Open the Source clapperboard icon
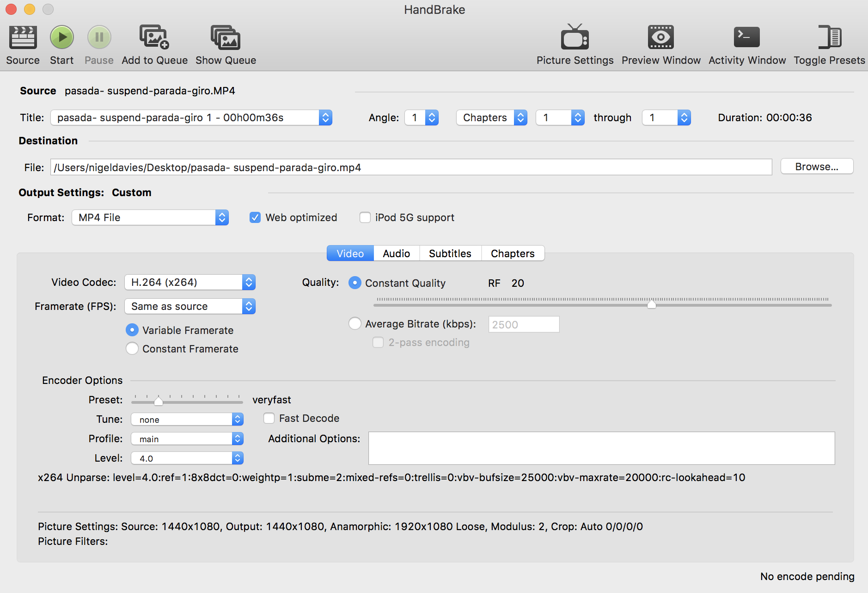 (x=23, y=37)
